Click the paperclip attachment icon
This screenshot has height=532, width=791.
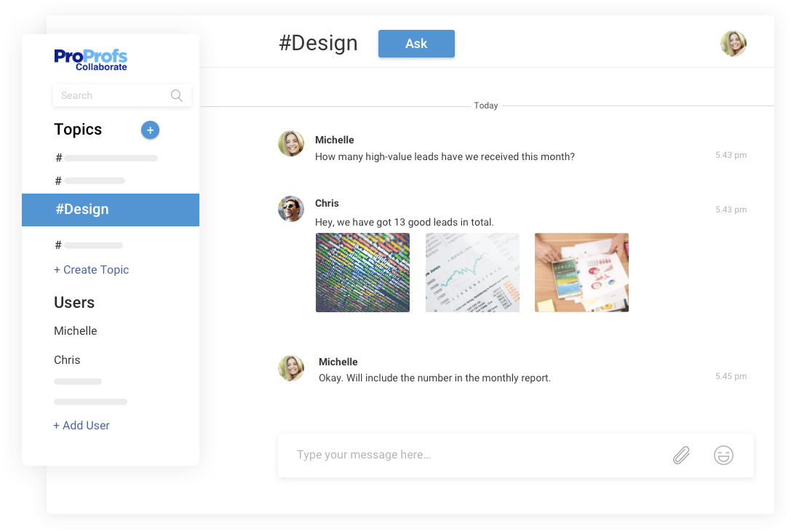pyautogui.click(x=681, y=456)
